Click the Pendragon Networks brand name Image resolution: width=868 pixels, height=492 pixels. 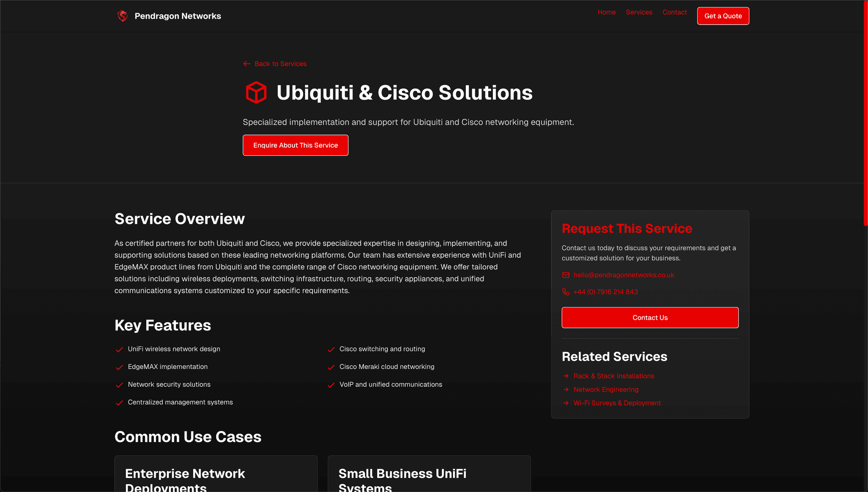pos(178,16)
